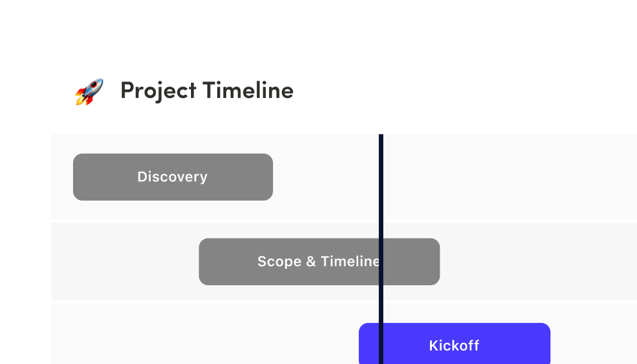The width and height of the screenshot is (637, 364).
Task: Click the marker line crossing Scope & Timeline bar
Action: coord(381,261)
